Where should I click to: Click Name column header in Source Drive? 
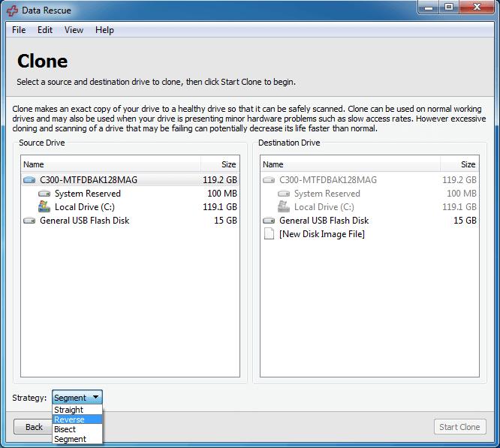point(110,164)
